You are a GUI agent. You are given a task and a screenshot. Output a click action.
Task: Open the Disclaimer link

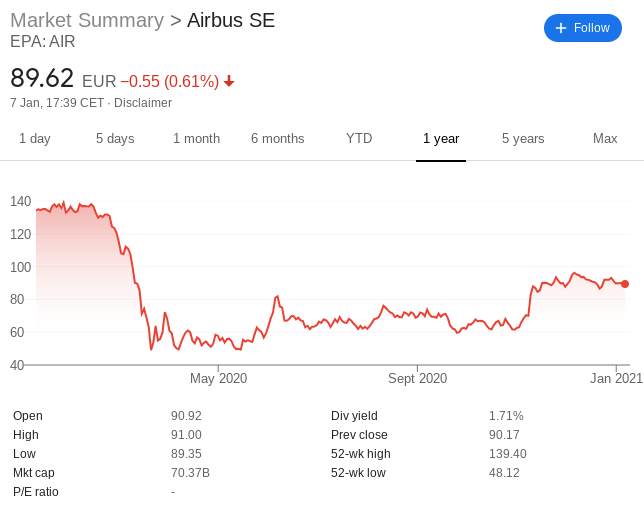pos(143,103)
